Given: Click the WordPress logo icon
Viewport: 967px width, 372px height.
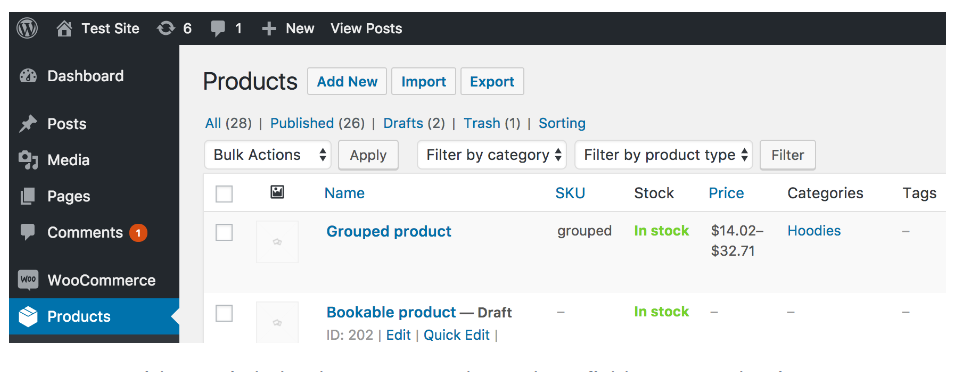Looking at the screenshot, I should click(27, 28).
